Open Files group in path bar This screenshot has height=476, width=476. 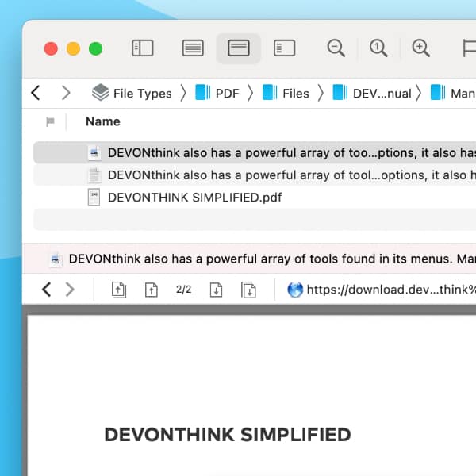(x=286, y=93)
